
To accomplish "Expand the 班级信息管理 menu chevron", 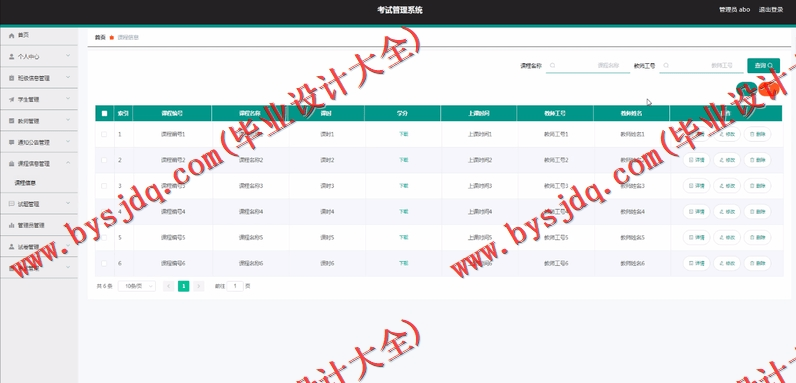I will point(68,77).
